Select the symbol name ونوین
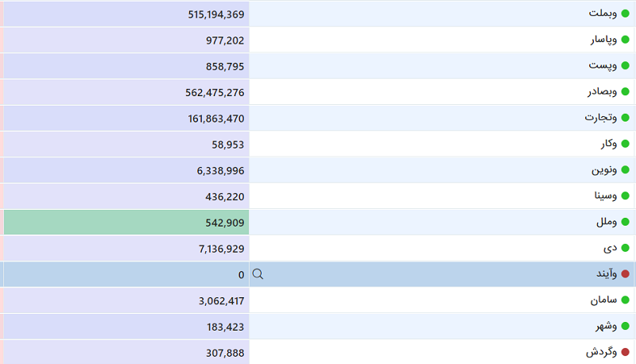 pos(604,170)
